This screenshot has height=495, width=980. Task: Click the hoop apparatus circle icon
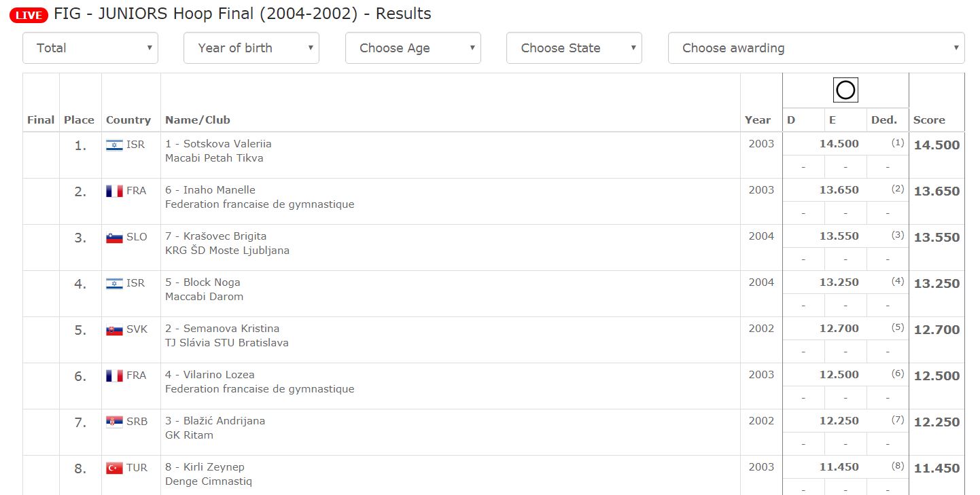[x=845, y=90]
